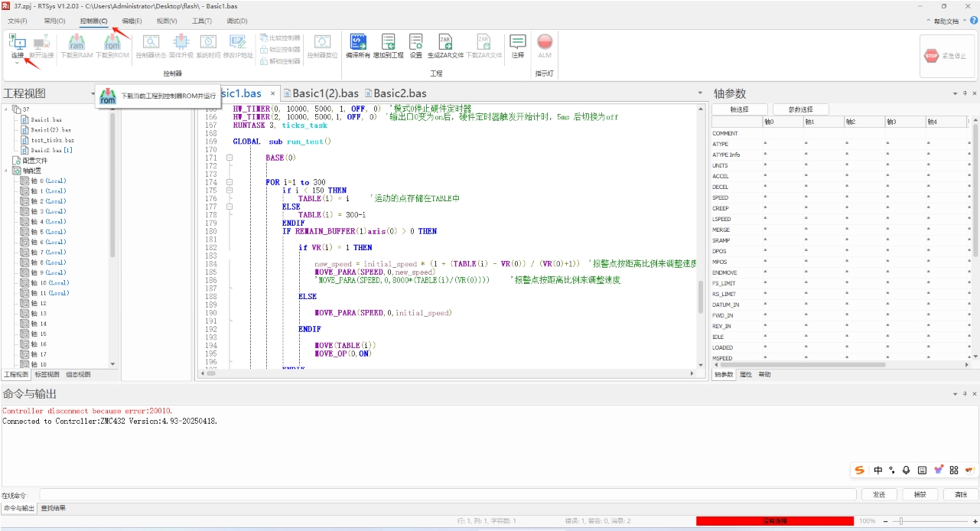Screen dimensions: 980x531
Task: Click 生成ZAR文件 generate ZAR icon
Action: tap(445, 43)
